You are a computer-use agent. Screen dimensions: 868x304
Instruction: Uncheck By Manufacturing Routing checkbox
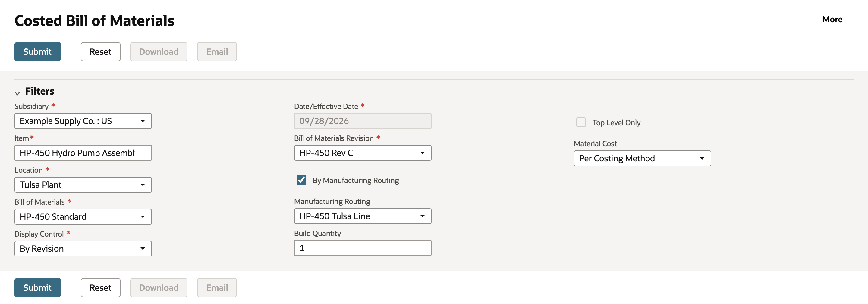pyautogui.click(x=301, y=180)
